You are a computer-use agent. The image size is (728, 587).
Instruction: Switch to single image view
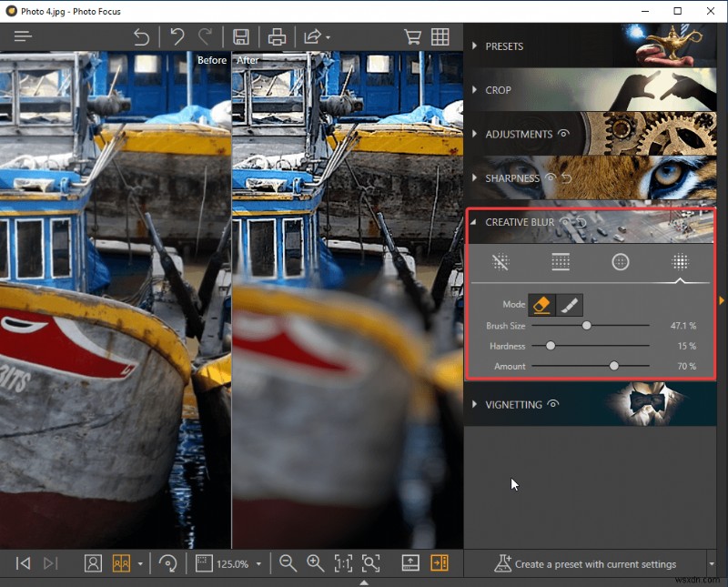point(93,563)
